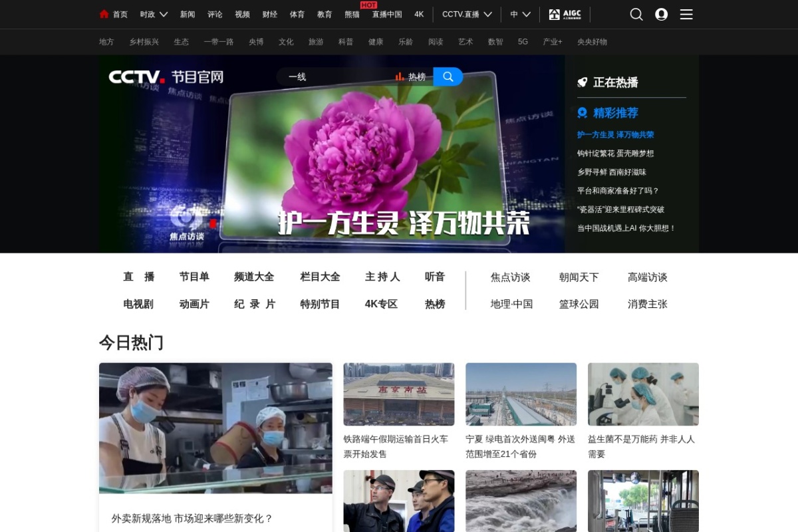
Task: Go to the 主持人 section
Action: [x=382, y=277]
